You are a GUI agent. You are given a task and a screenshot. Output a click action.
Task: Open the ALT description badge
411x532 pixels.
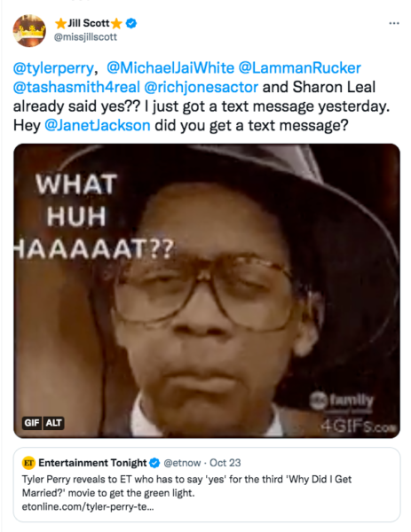click(53, 423)
